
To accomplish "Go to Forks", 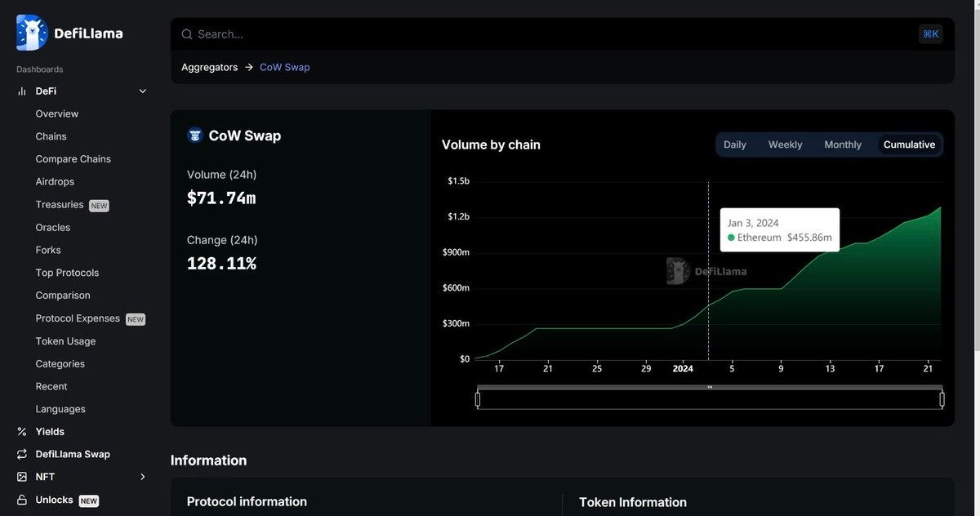I will tap(48, 251).
